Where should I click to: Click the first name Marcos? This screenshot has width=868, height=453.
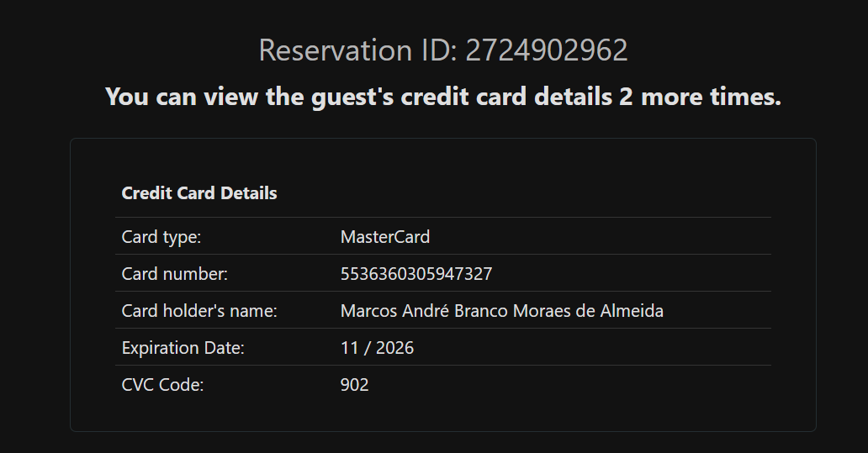point(368,311)
